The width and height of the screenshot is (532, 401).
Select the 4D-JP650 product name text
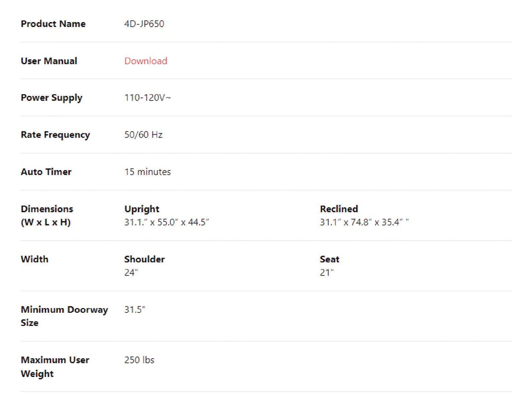(144, 24)
